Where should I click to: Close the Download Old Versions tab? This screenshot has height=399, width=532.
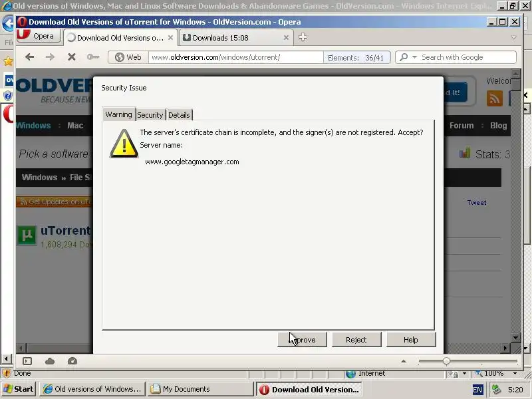171,38
